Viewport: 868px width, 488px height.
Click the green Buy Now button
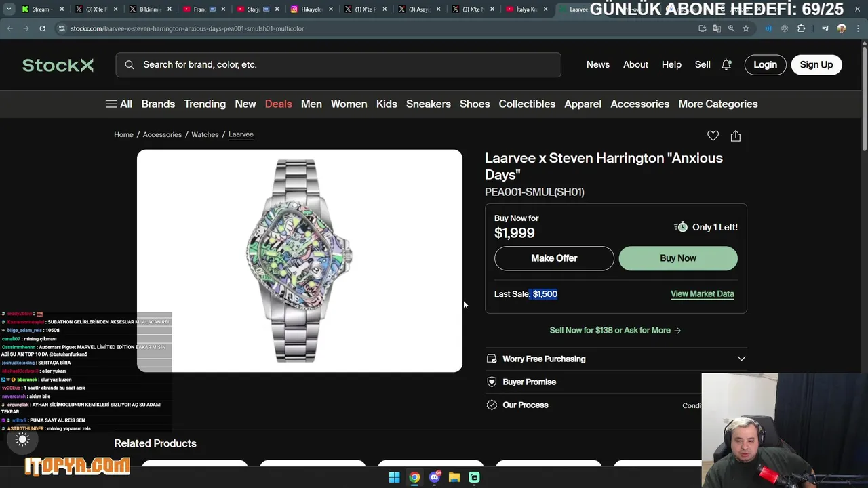click(678, 258)
